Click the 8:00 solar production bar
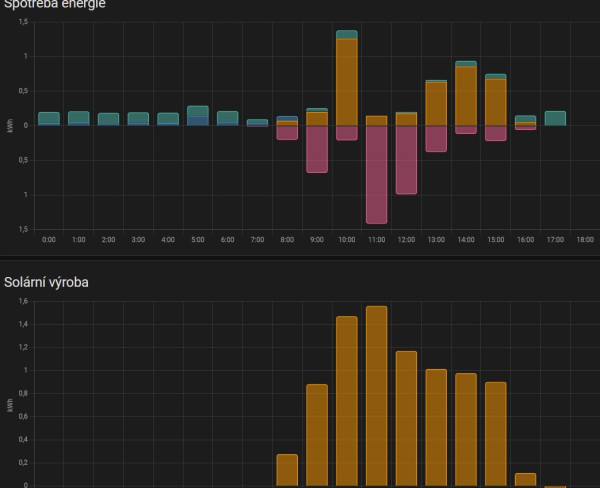The height and width of the screenshot is (488, 600). 287,470
